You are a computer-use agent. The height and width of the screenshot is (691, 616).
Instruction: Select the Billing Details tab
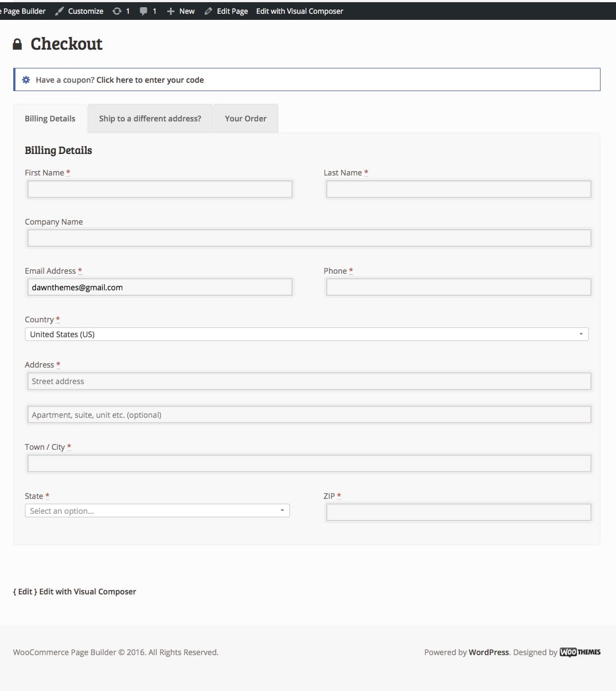click(x=50, y=119)
